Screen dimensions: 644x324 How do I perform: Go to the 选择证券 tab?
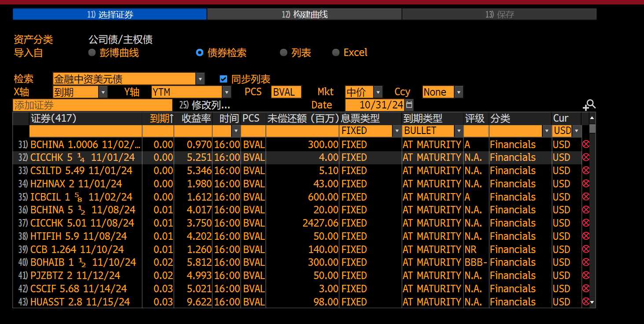(x=110, y=15)
